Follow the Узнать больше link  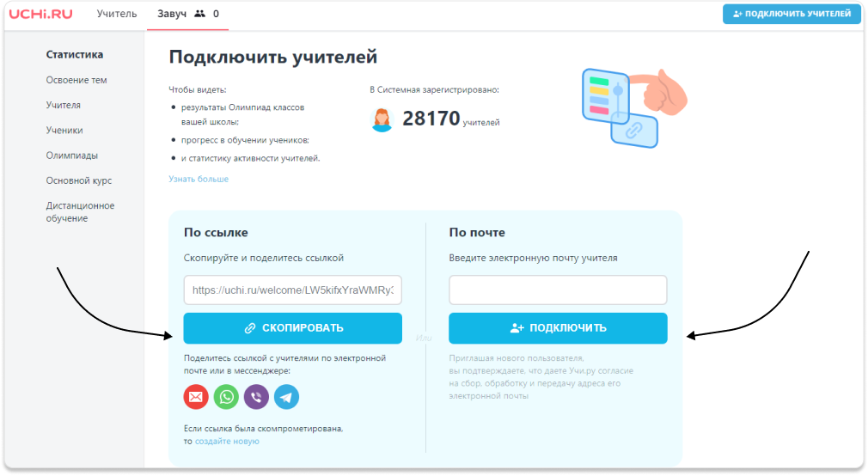tap(199, 179)
